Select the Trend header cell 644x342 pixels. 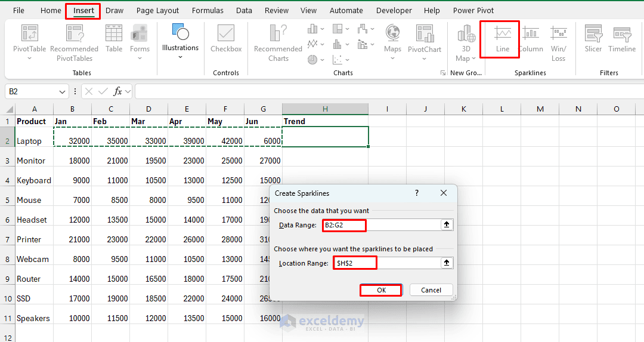coord(326,121)
